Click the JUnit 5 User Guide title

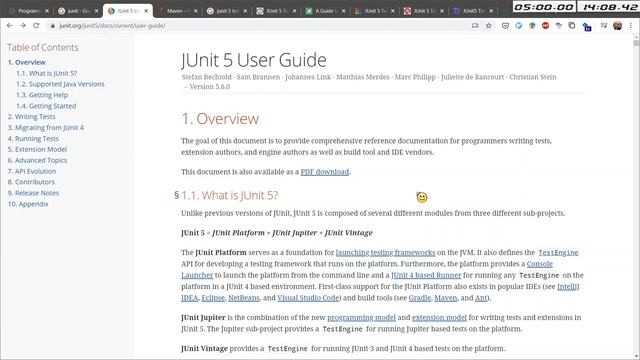(x=253, y=60)
